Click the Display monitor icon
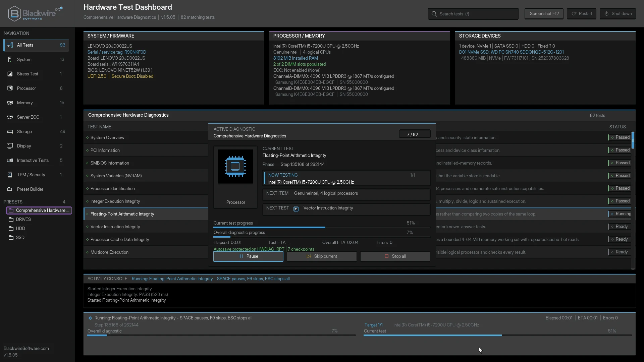 pos(10,146)
